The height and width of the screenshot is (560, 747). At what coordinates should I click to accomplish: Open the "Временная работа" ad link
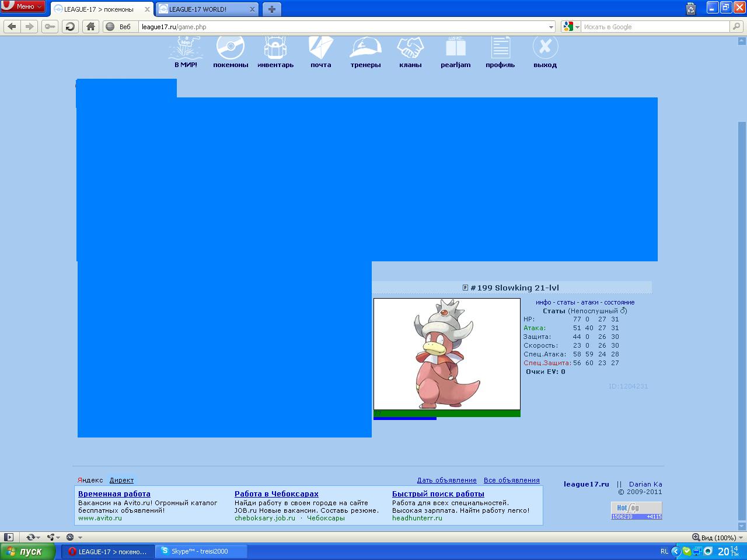pyautogui.click(x=114, y=494)
